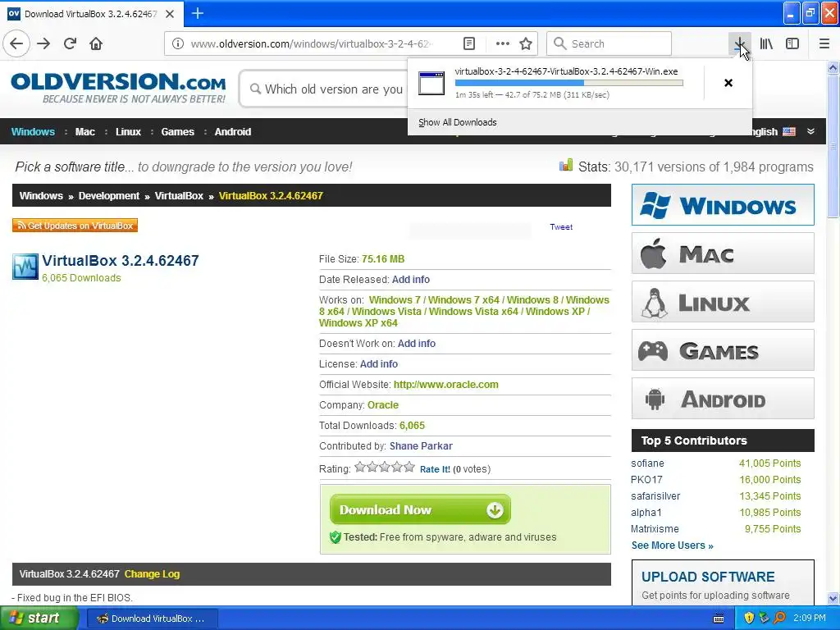Click Add info next to License
The image size is (840, 630).
pos(379,363)
